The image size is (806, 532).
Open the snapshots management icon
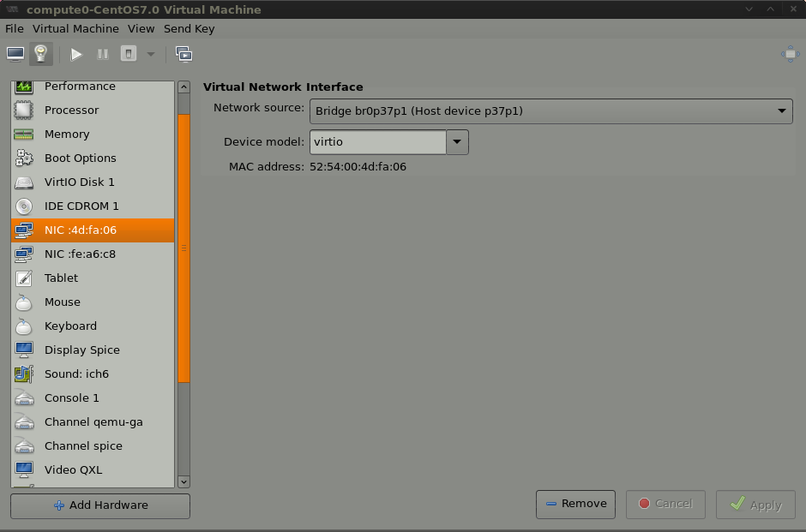183,54
